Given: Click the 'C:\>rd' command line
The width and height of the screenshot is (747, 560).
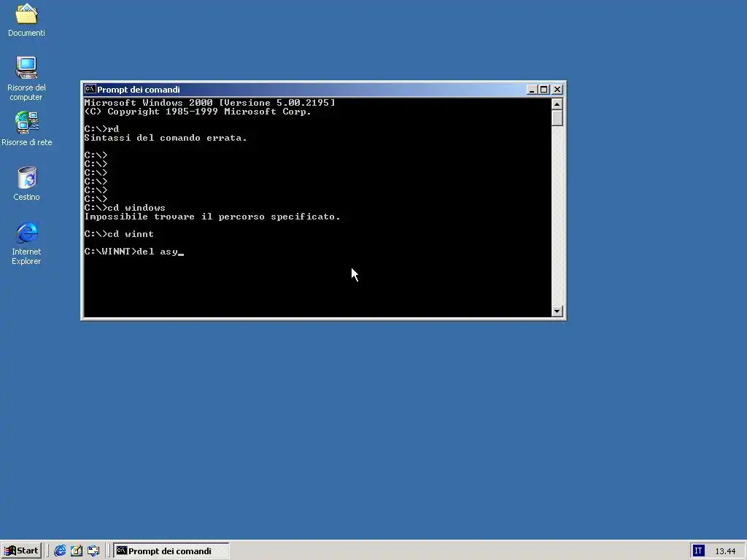Looking at the screenshot, I should coord(101,129).
